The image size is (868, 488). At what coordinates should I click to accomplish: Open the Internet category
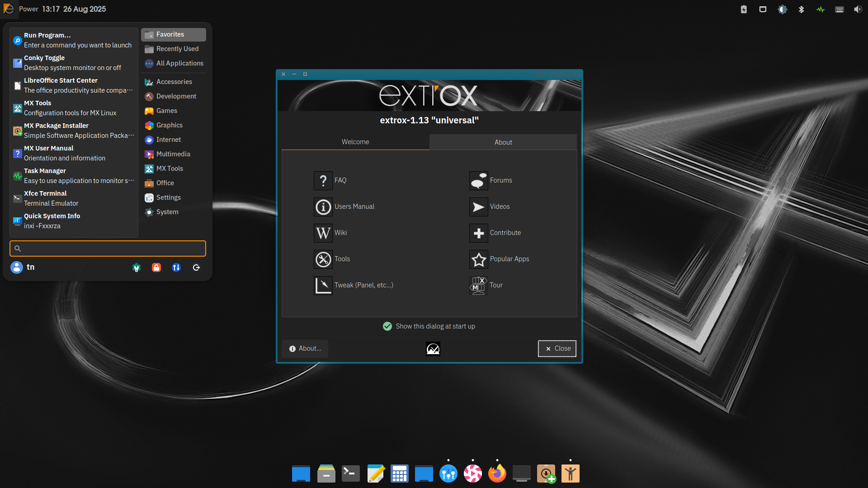(174, 140)
